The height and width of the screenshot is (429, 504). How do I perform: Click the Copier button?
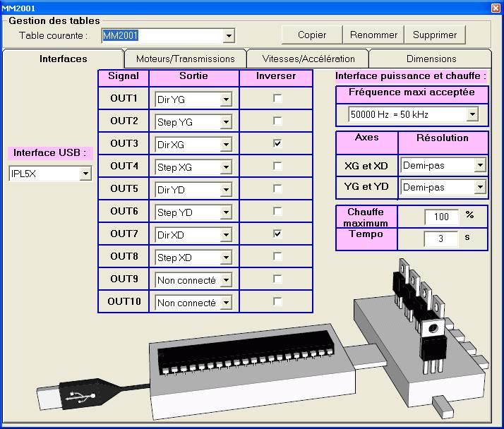pos(312,35)
